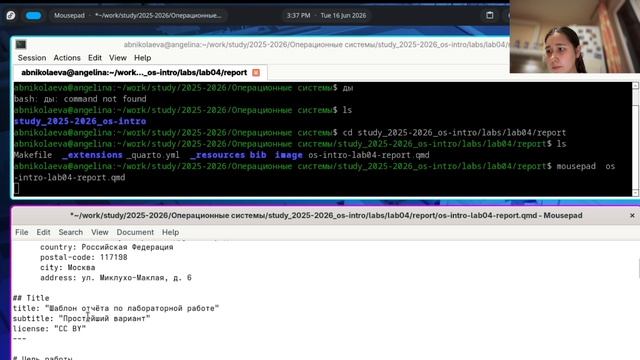
Task: Click the terminal window icon in title bar
Action: (x=21, y=44)
